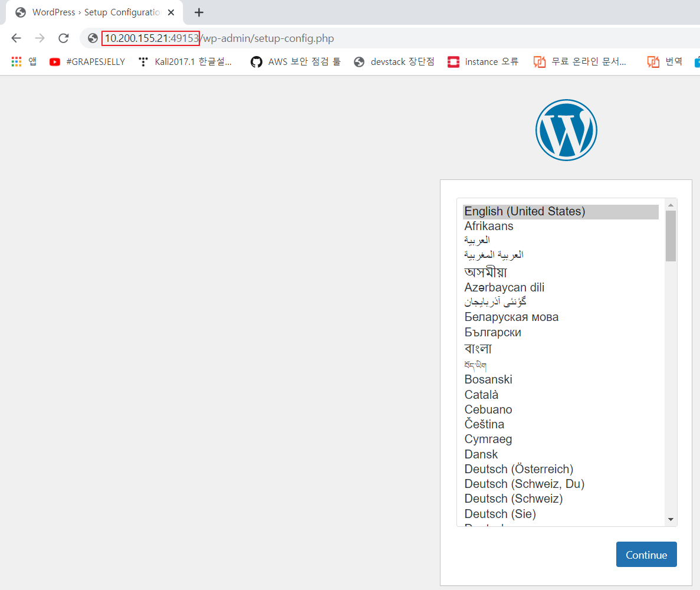Select Azərbaycan dili language option
The width and height of the screenshot is (700, 590).
point(561,287)
